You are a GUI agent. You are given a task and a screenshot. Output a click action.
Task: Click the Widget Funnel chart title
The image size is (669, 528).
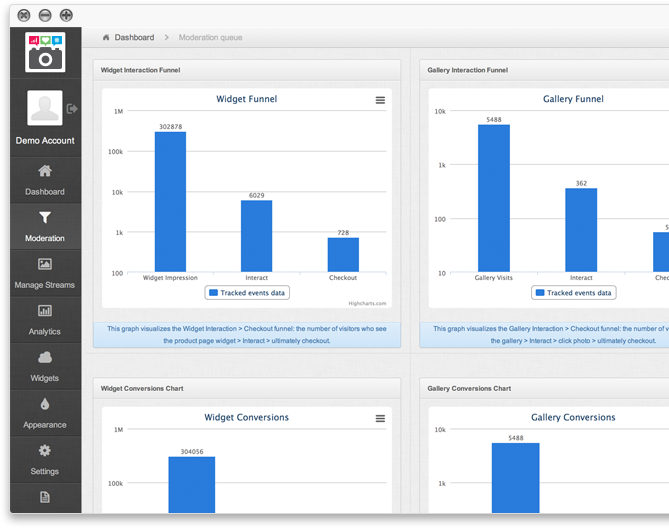247,99
